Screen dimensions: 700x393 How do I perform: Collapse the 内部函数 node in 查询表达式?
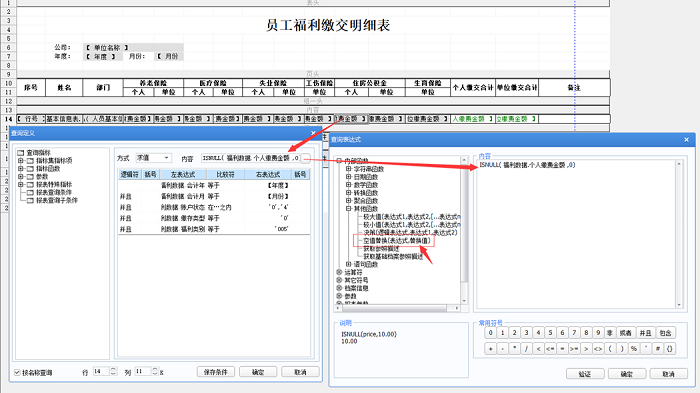339,161
